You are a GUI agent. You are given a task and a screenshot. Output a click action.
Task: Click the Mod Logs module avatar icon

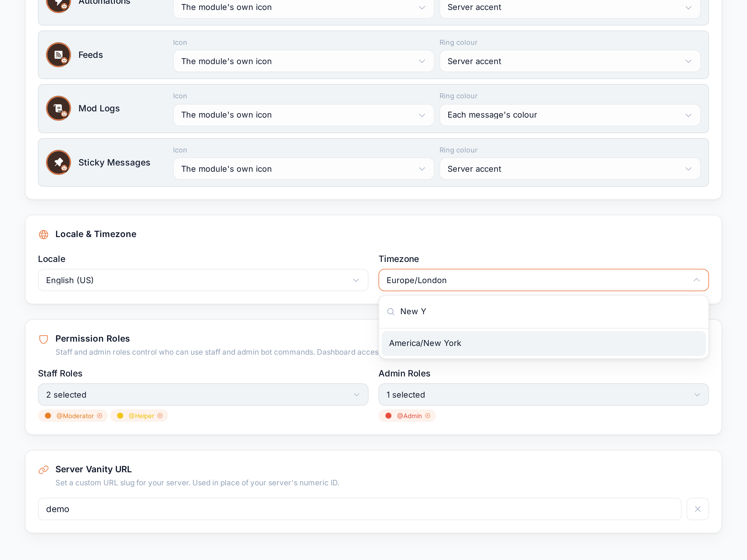pyautogui.click(x=59, y=108)
